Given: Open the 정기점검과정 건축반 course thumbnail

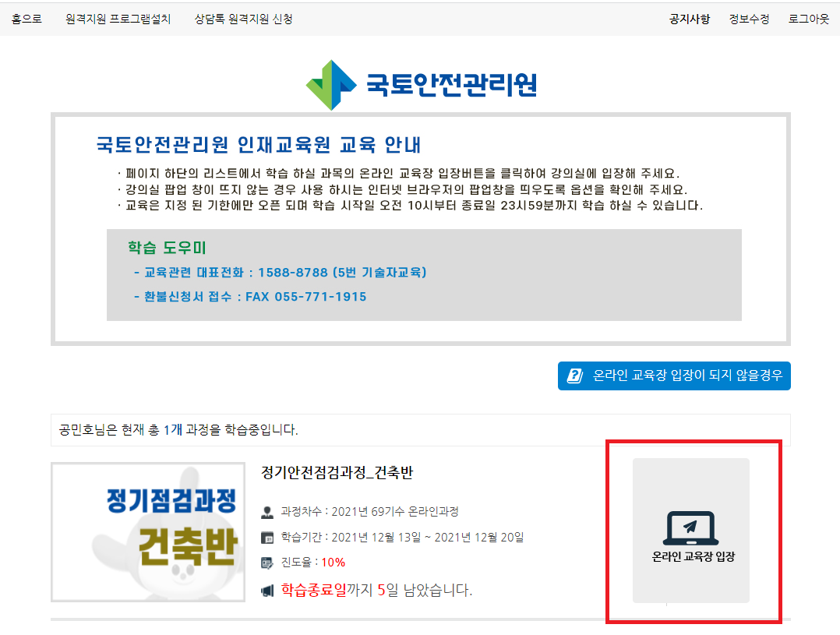Looking at the screenshot, I should click(x=148, y=532).
